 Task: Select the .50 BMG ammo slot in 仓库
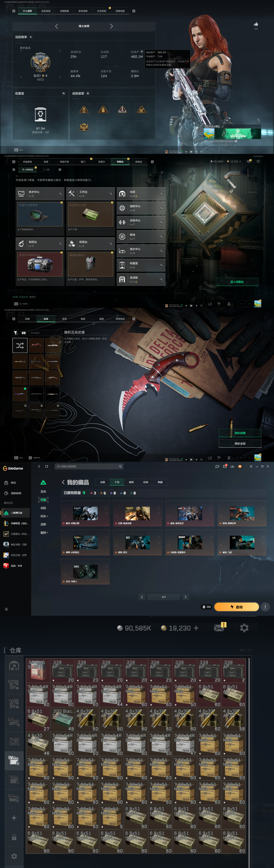[38, 670]
